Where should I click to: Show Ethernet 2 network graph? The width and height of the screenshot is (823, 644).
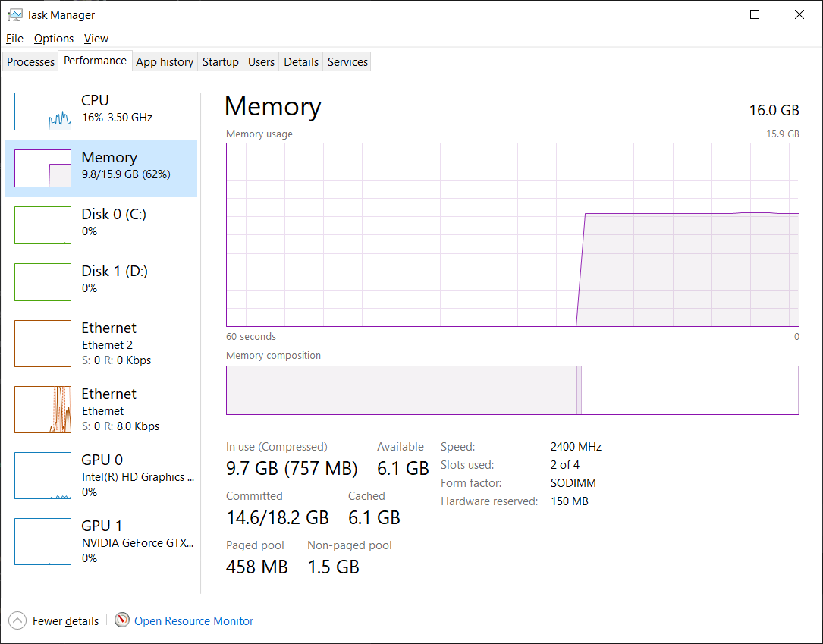[101, 344]
